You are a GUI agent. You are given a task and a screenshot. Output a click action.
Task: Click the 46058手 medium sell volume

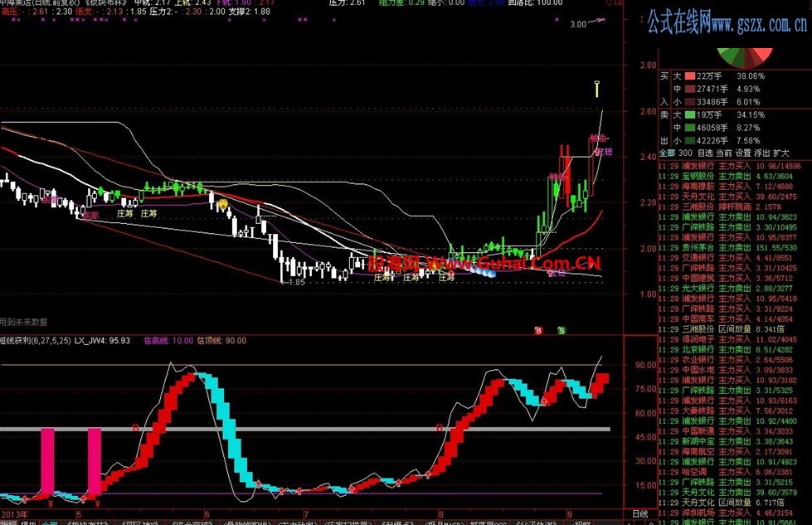[712, 128]
